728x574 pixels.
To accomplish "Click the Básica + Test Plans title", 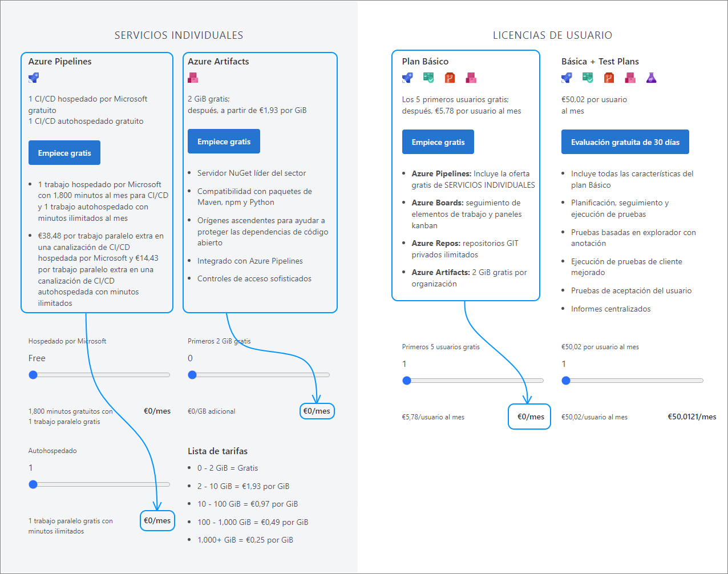I will [600, 62].
